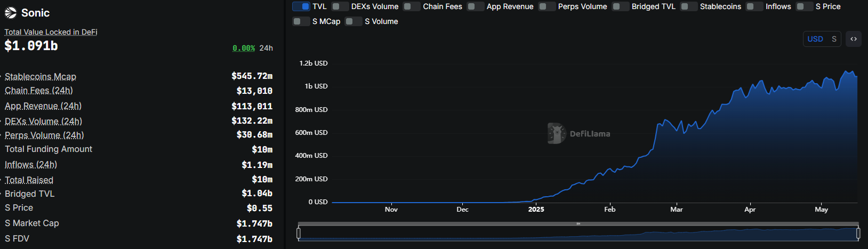This screenshot has width=868, height=249.
Task: Enable Bridged TVL toggle
Action: (621, 6)
